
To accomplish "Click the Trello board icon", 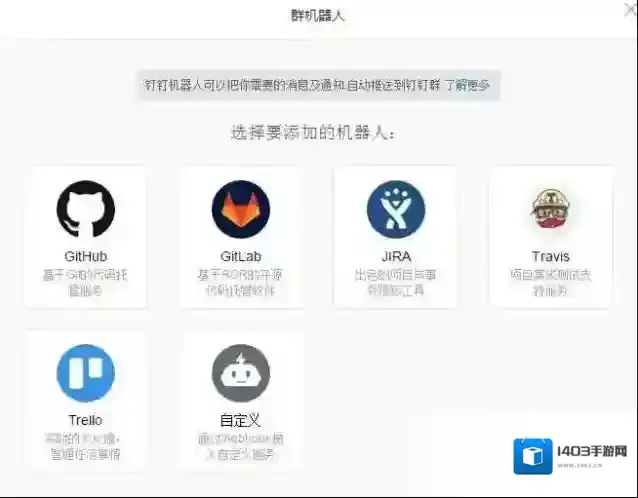I will click(x=86, y=373).
